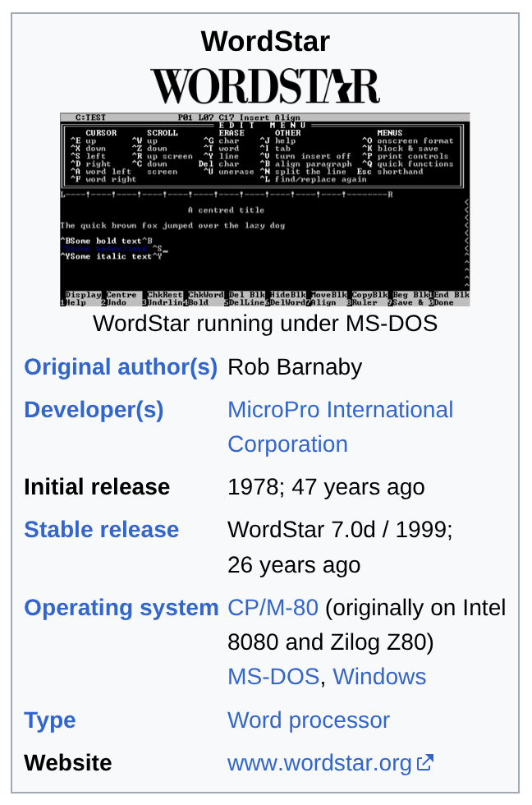This screenshot has width=532, height=805.
Task: Select the infobox title WordStar
Action: click(265, 41)
